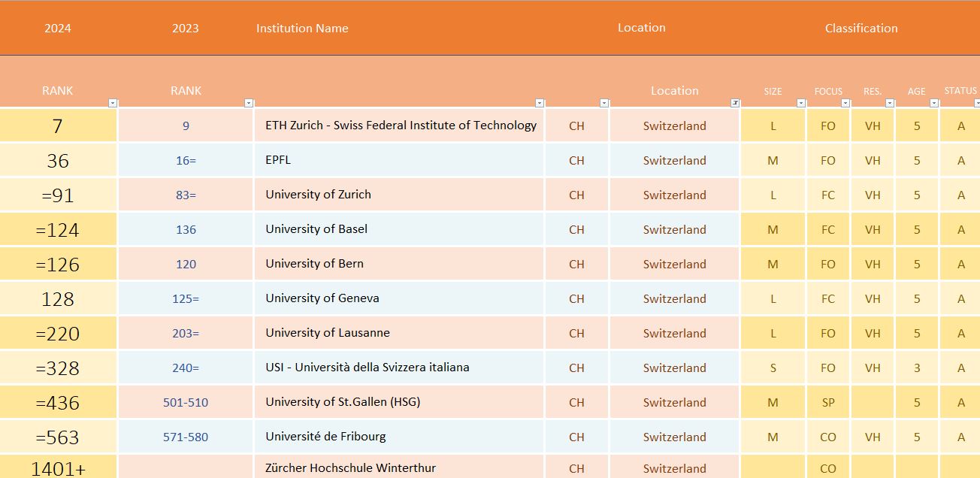Select the 2023 rank cell showing 501-510

point(186,403)
